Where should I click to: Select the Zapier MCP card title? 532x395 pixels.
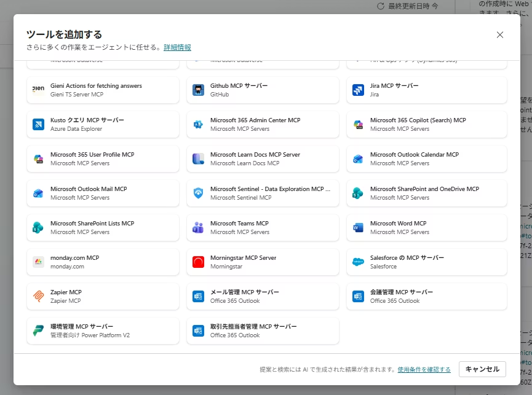tap(66, 292)
